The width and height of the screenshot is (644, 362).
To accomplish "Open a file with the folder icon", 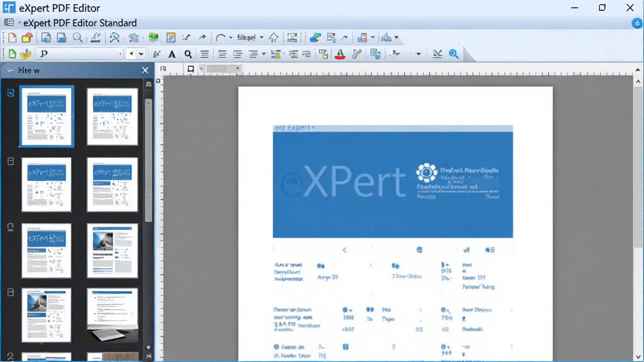I will [x=27, y=38].
